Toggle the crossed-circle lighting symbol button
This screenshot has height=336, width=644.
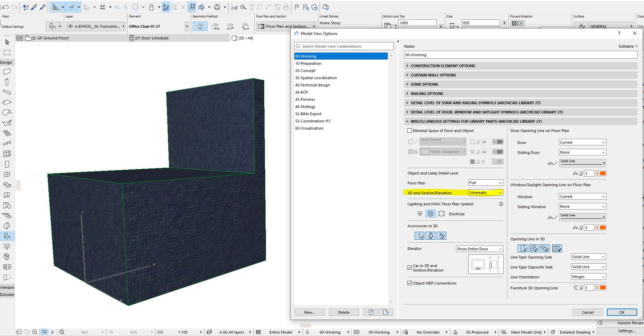tap(430, 214)
